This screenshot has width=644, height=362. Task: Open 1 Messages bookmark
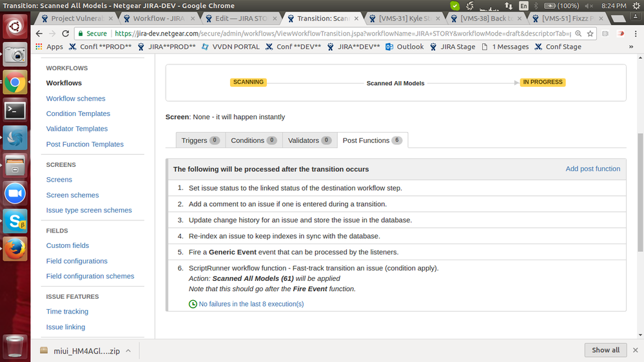(x=505, y=47)
